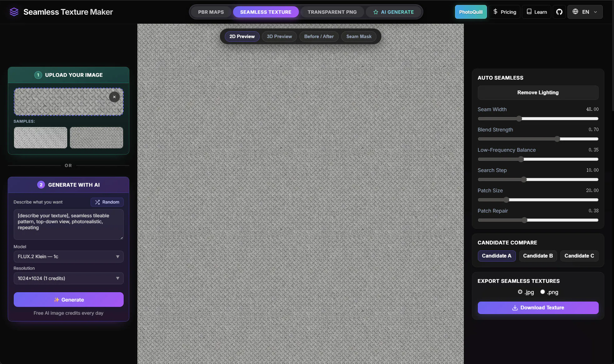The image size is (614, 364).
Task: Click Download Texture button
Action: [538, 308]
